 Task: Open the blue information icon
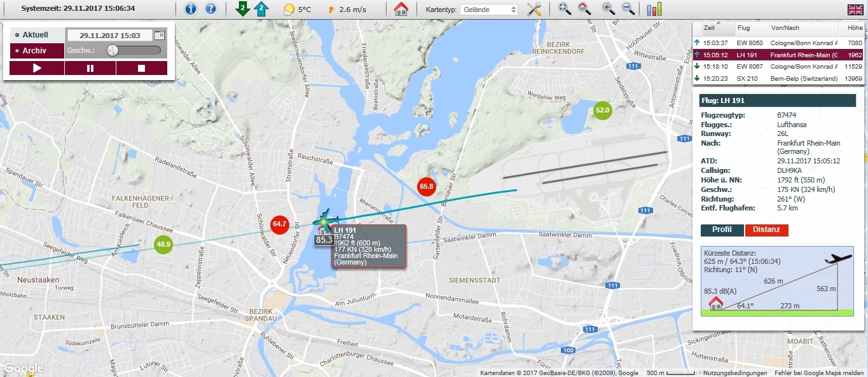(x=191, y=9)
